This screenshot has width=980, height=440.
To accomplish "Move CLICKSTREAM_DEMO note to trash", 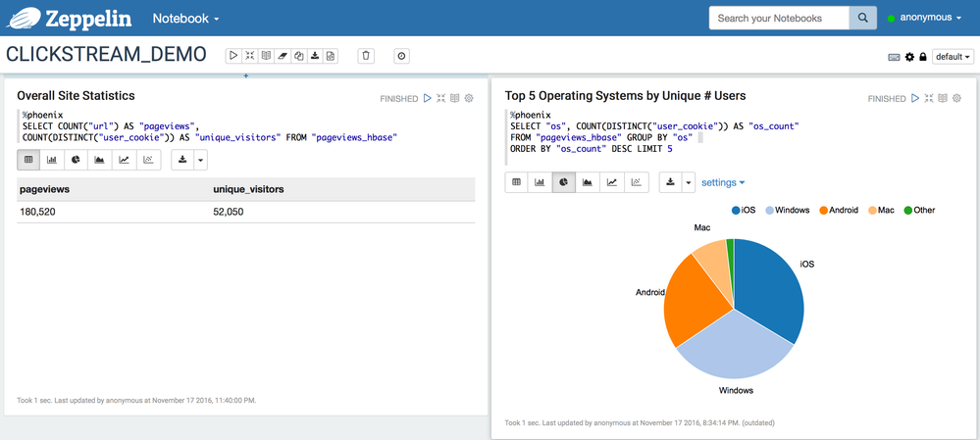I will coord(366,56).
